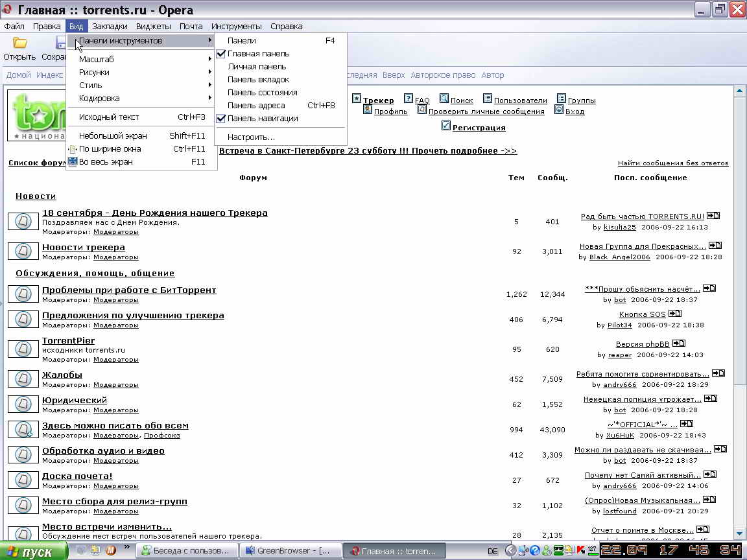Select Исходный текст menu entry

pos(141,117)
